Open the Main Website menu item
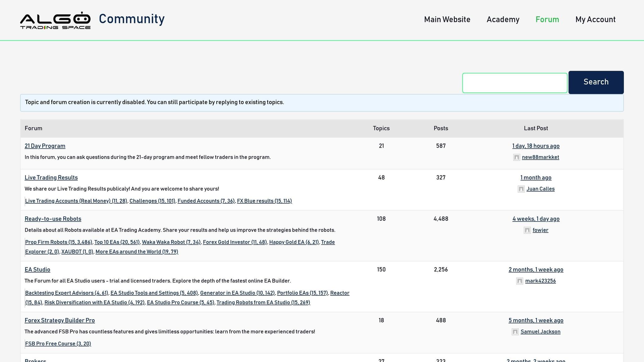The width and height of the screenshot is (644, 362). 447,19
